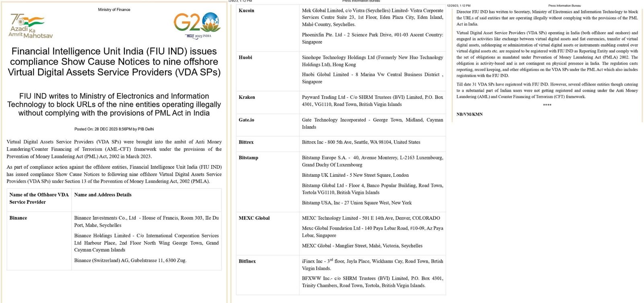Click 'Sinohope Technology Holdings Ltd' entry
This screenshot has width=644, height=303.
[373, 61]
